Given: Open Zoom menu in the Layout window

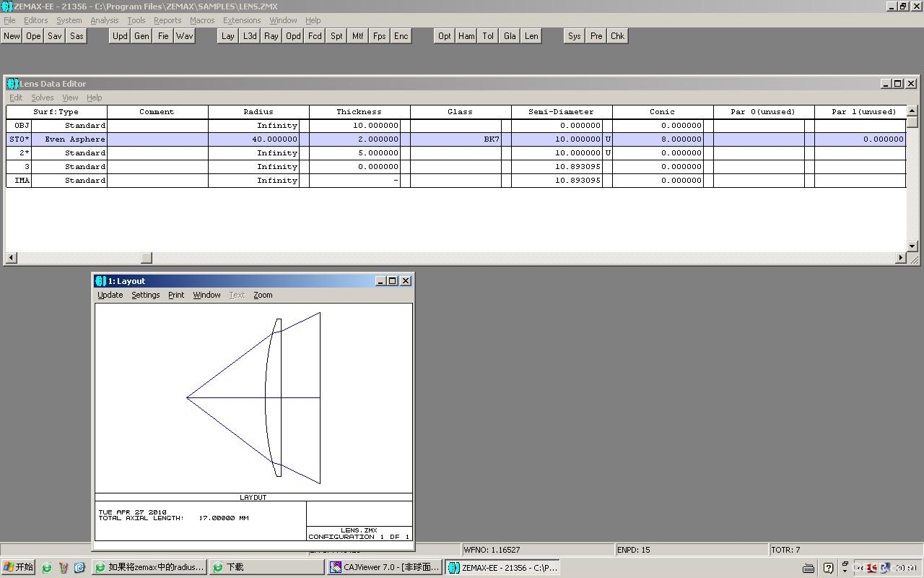Looking at the screenshot, I should click(263, 295).
